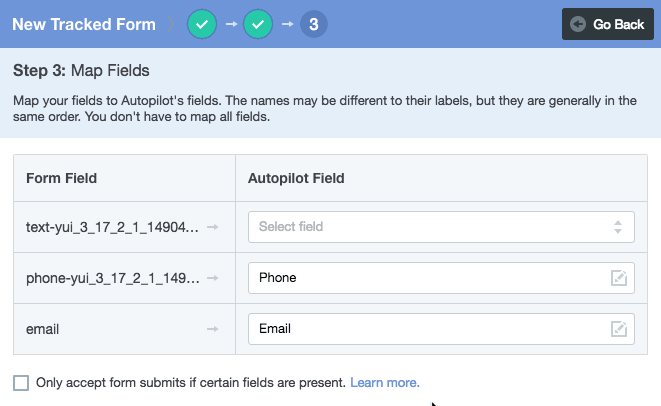
Task: Click the Step 3: Map Fields heading
Action: click(81, 70)
